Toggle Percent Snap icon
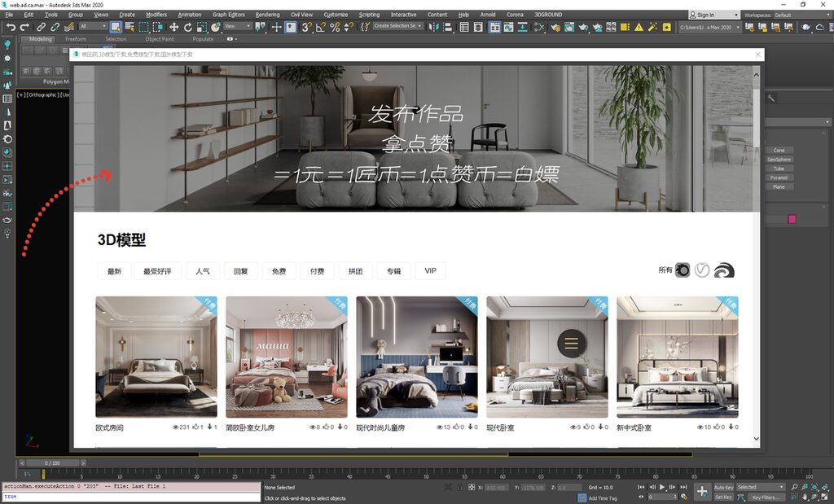This screenshot has height=504, width=834. point(335,27)
